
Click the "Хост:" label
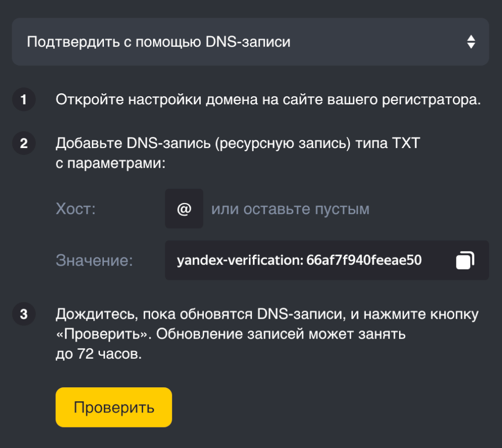[76, 209]
